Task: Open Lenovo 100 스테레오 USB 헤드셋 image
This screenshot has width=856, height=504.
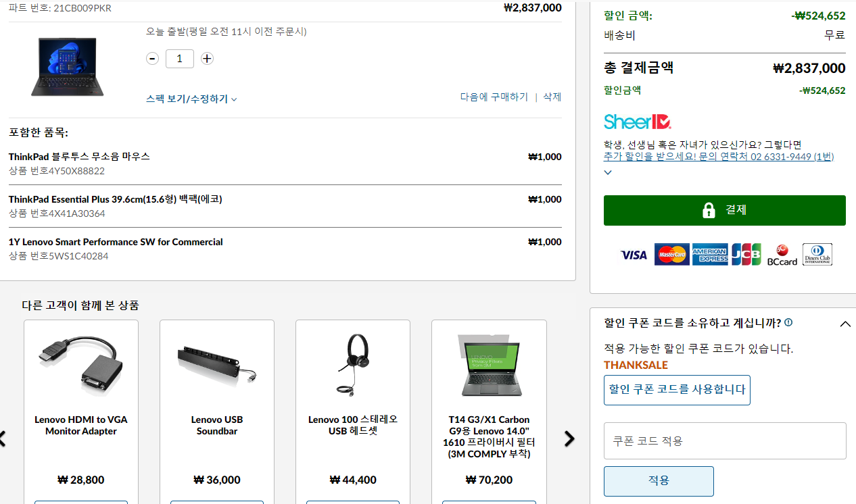Action: 353,365
